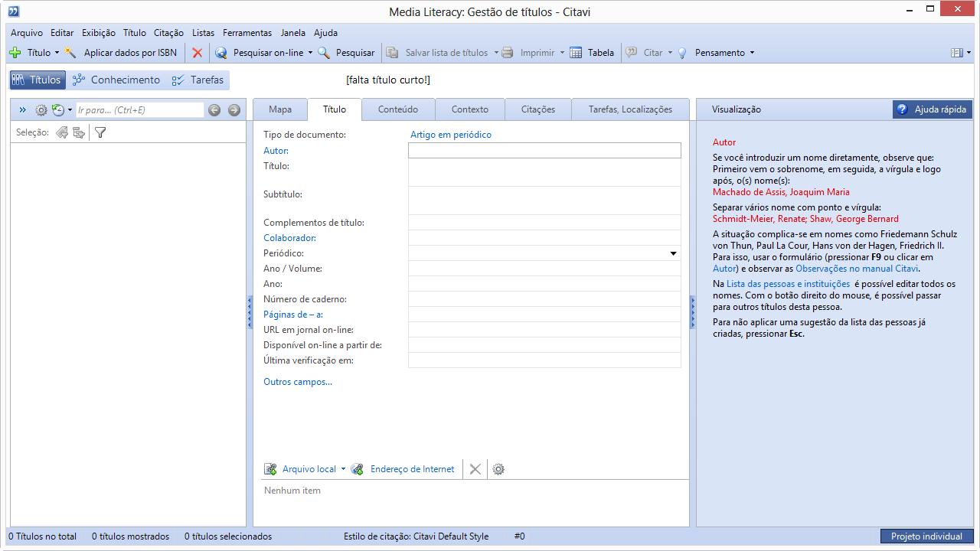Screen dimensions: 980x551
Task: Click the Imprimir printer icon
Action: (x=508, y=53)
